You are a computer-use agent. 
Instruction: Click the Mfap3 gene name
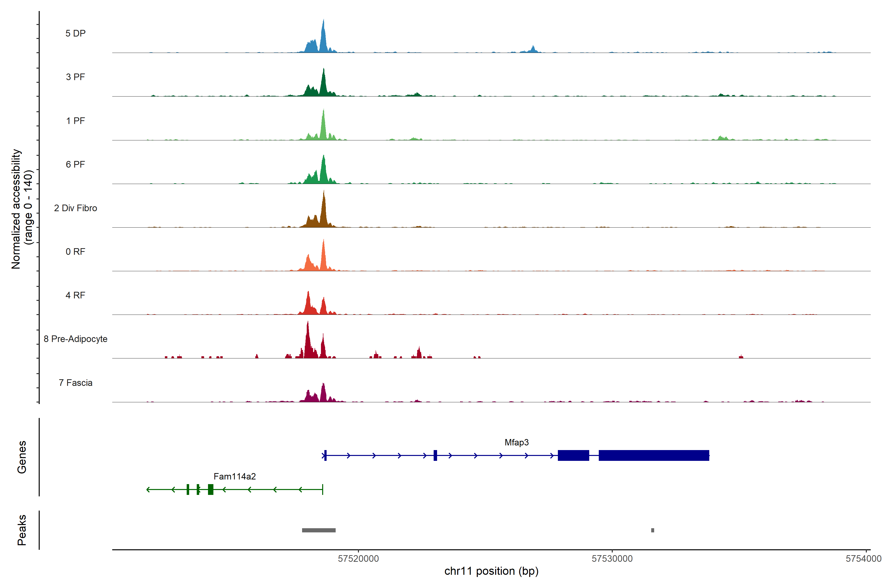pos(516,442)
